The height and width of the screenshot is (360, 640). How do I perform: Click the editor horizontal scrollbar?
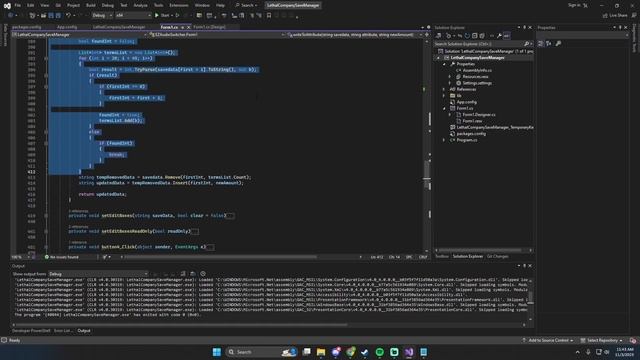(x=220, y=257)
